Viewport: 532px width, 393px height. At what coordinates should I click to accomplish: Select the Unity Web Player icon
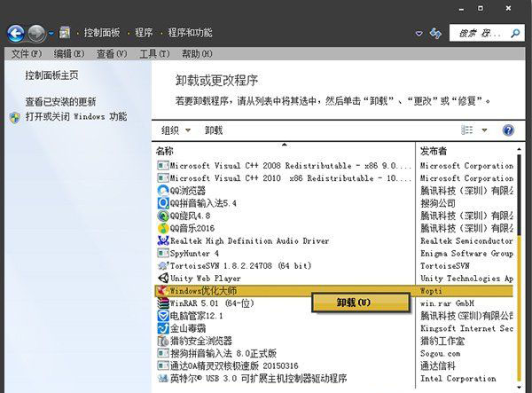(163, 279)
